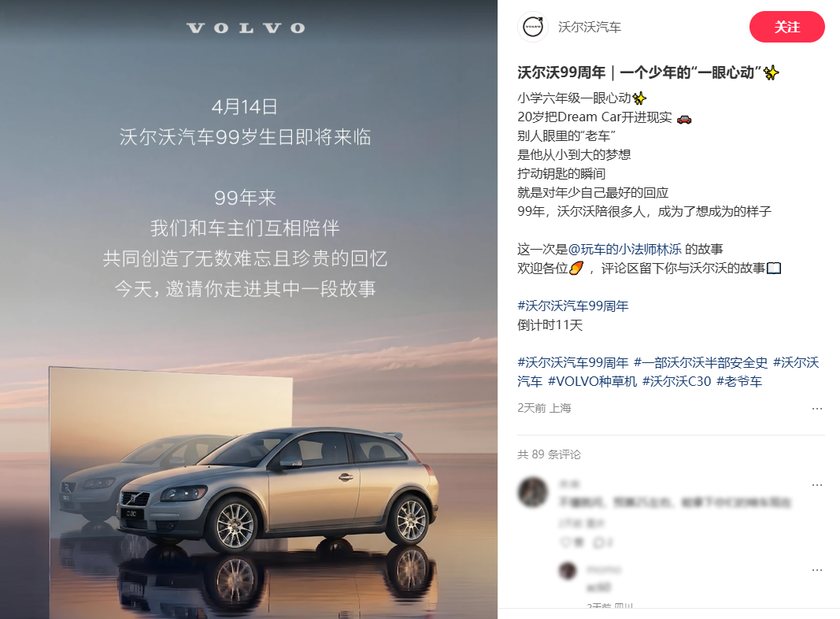Open the Volvo round profile avatar
The width and height of the screenshot is (840, 619).
532,27
